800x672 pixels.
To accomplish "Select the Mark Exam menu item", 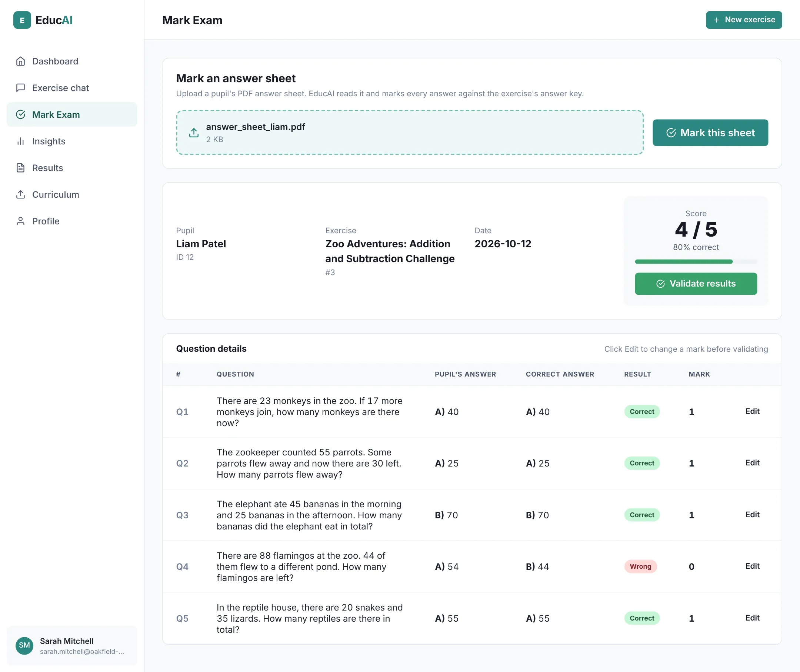I will click(x=72, y=115).
